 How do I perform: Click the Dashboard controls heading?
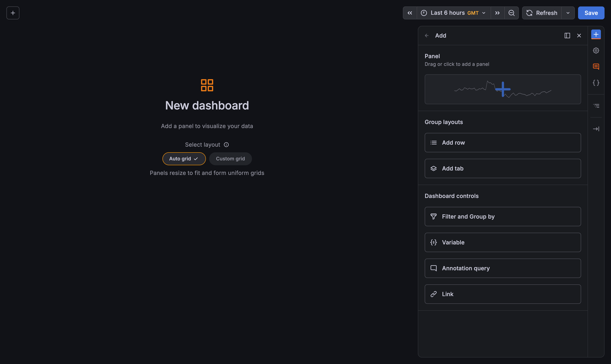point(452,196)
